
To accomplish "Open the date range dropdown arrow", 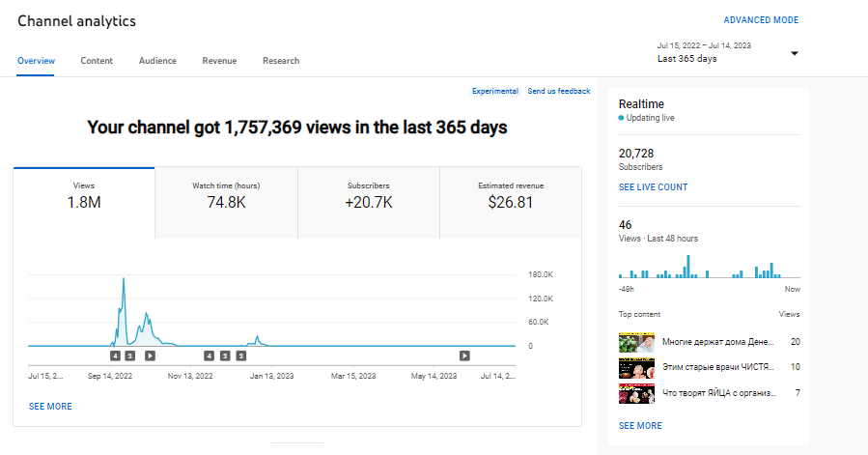I will point(794,53).
